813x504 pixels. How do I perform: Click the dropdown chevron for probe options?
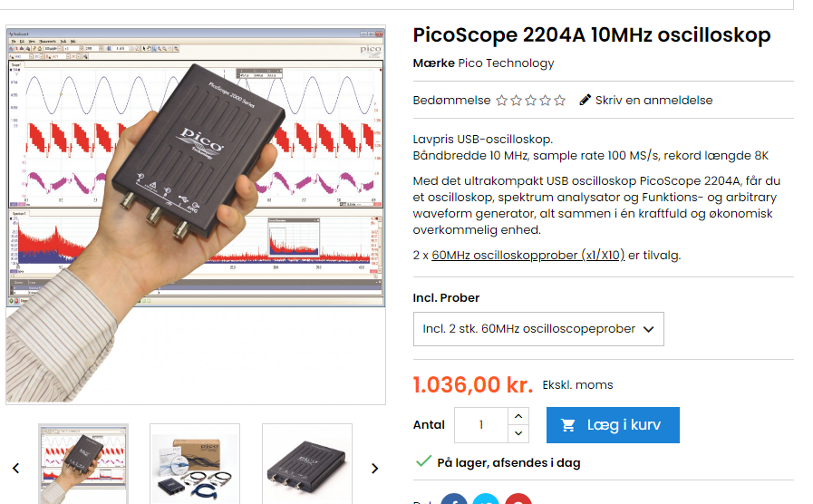648,329
